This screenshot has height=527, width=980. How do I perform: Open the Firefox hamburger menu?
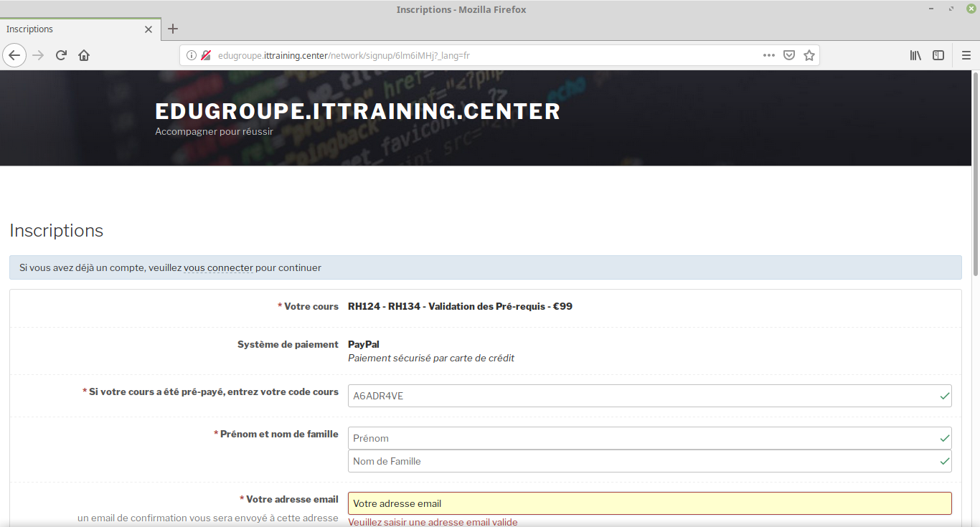[x=966, y=55]
